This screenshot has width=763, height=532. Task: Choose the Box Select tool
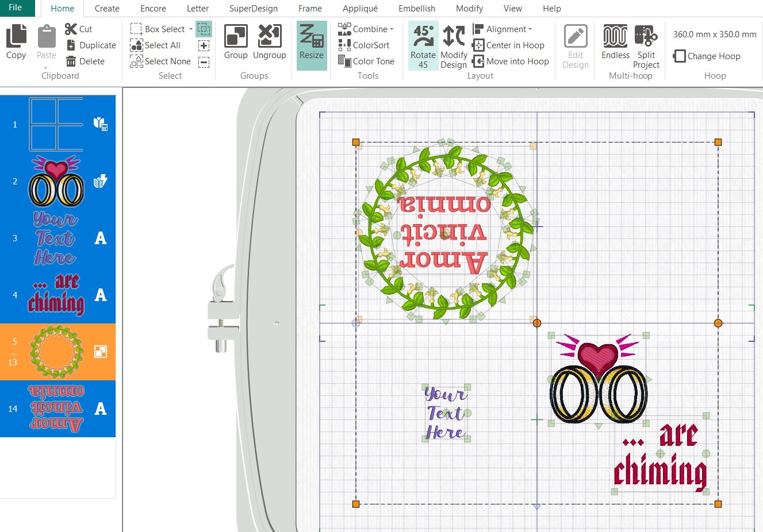pos(158,29)
